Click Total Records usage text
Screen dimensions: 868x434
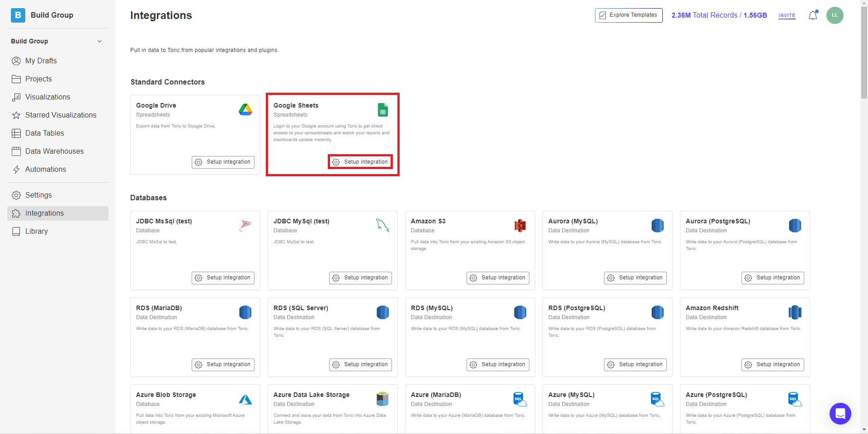pyautogui.click(x=719, y=15)
